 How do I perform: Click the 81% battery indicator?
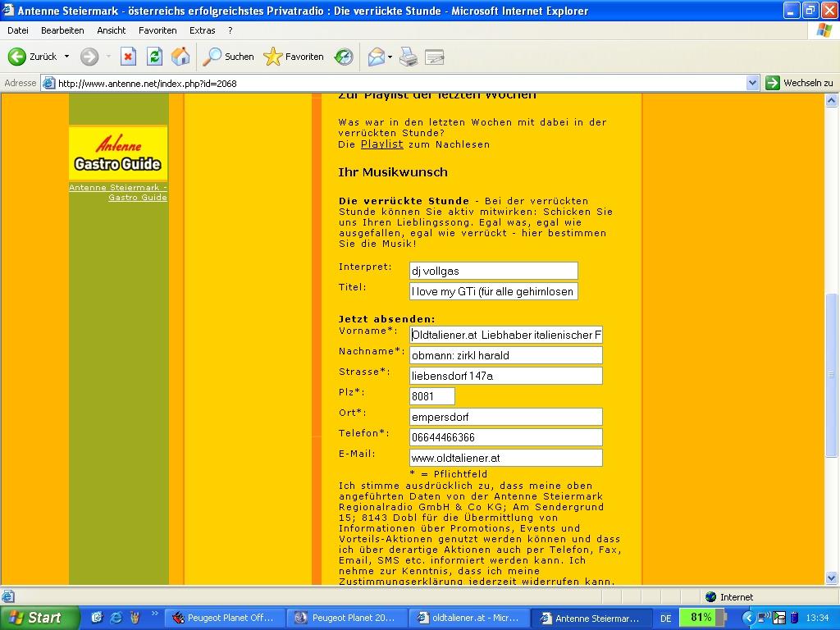[702, 618]
